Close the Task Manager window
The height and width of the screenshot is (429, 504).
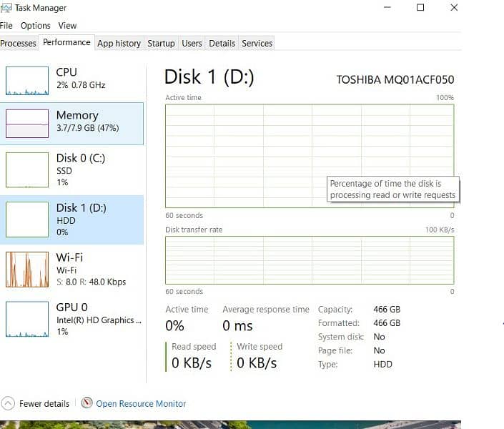point(453,7)
